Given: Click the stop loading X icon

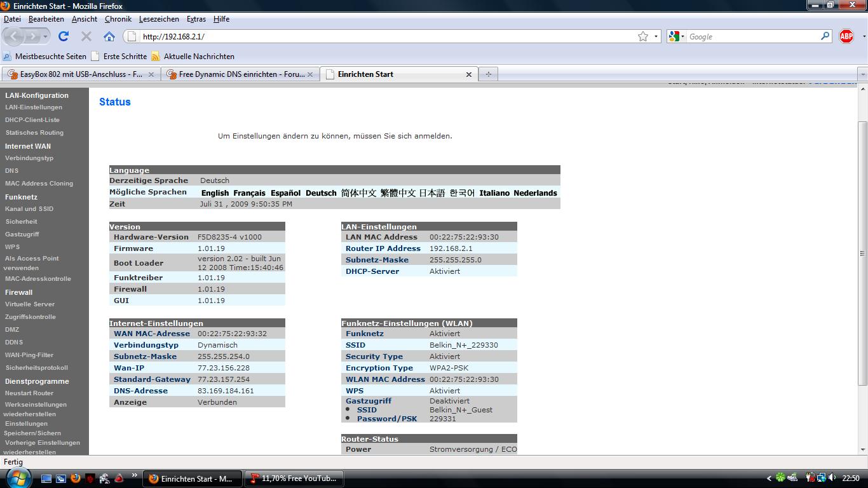Looking at the screenshot, I should point(86,36).
